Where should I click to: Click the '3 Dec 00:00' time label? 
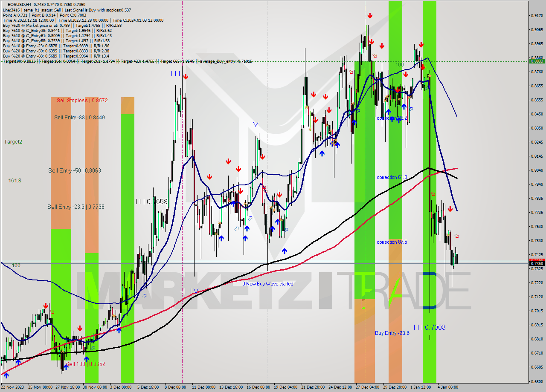click(121, 387)
